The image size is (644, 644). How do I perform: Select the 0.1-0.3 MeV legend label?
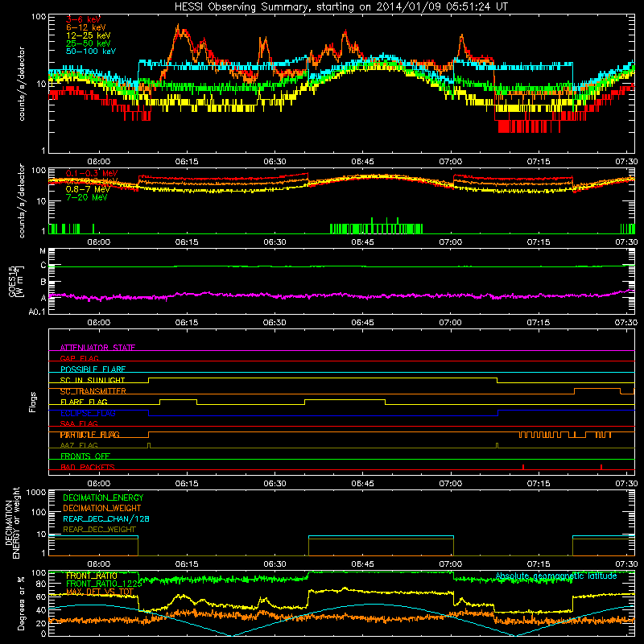pyautogui.click(x=92, y=173)
